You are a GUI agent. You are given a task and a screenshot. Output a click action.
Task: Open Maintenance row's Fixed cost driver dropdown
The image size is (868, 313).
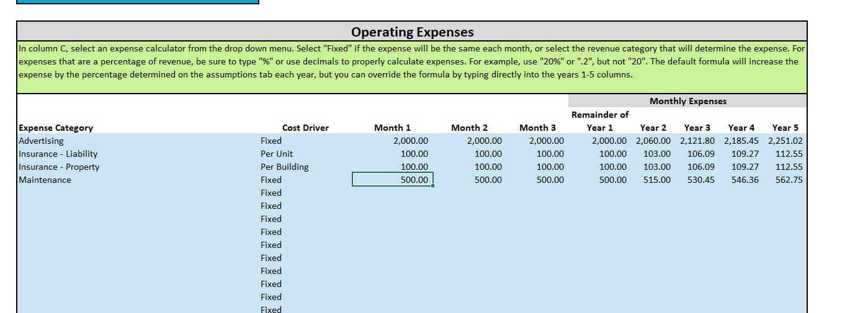(x=305, y=180)
